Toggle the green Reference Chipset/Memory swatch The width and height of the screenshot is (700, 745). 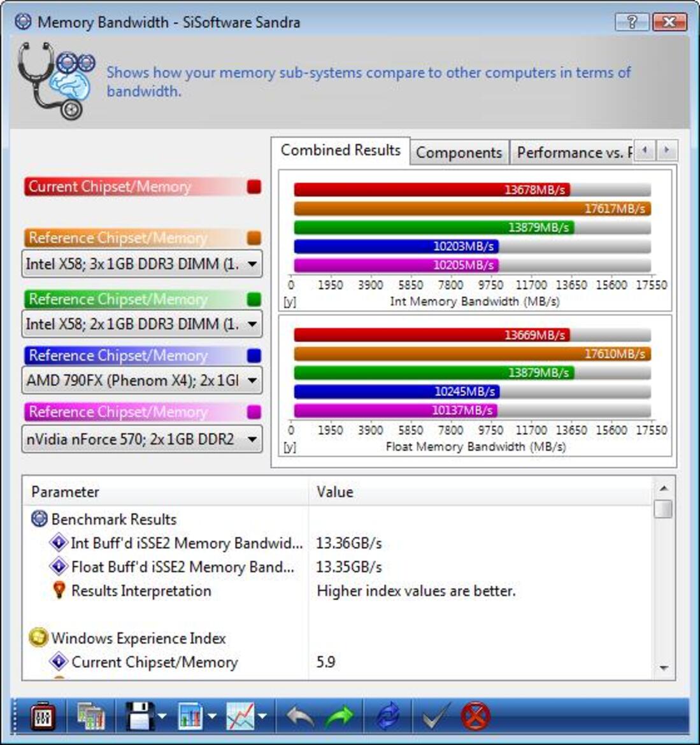[x=254, y=299]
